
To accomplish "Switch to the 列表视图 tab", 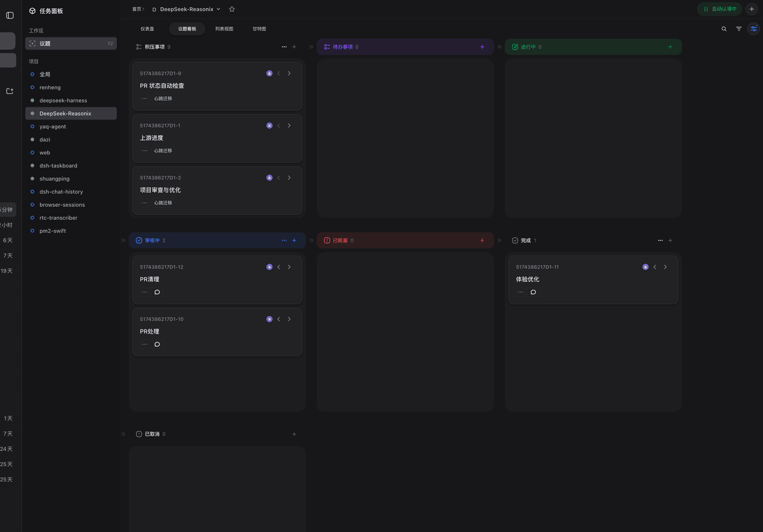I will click(224, 29).
